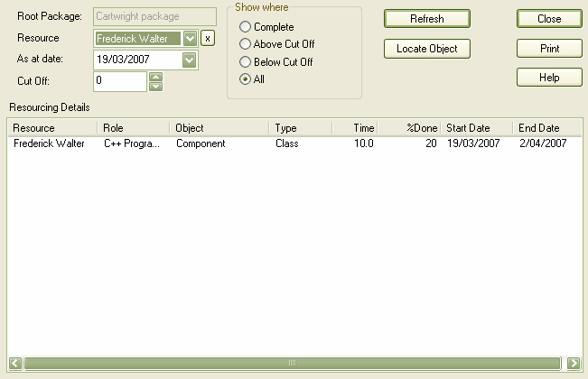Decrease the Cut Off value with down arrow
The image size is (588, 379).
155,87
